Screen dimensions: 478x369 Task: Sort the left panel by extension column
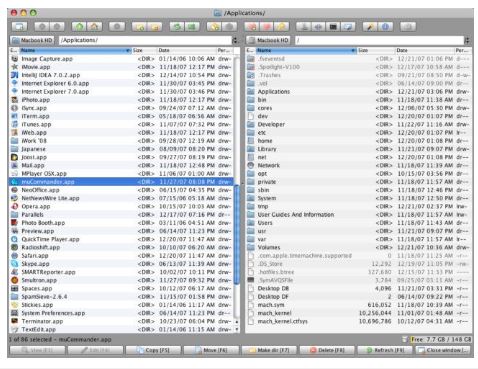click(13, 50)
